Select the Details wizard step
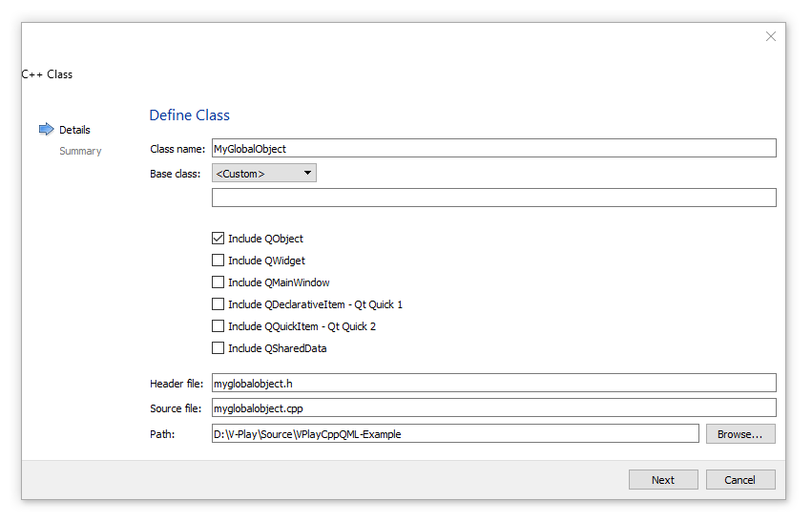Screen dimensions: 812x522 point(74,130)
